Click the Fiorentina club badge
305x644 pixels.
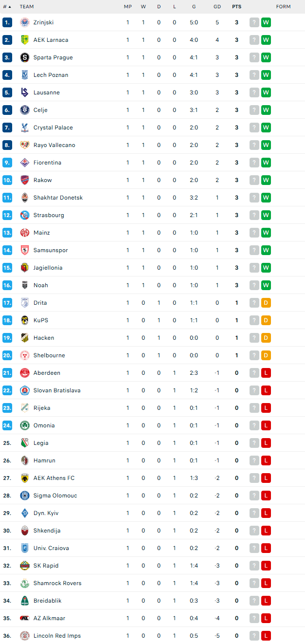24,163
